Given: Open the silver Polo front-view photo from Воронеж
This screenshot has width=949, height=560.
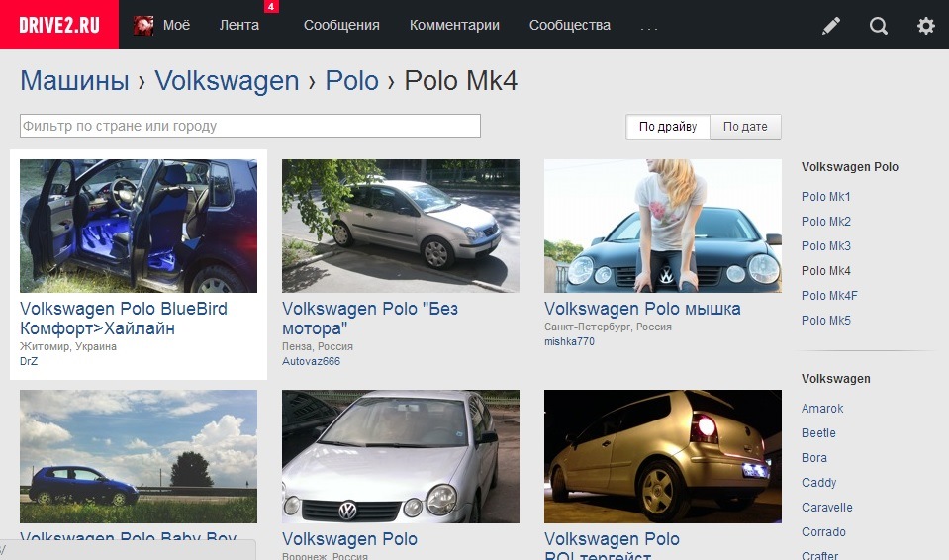Looking at the screenshot, I should (x=401, y=456).
